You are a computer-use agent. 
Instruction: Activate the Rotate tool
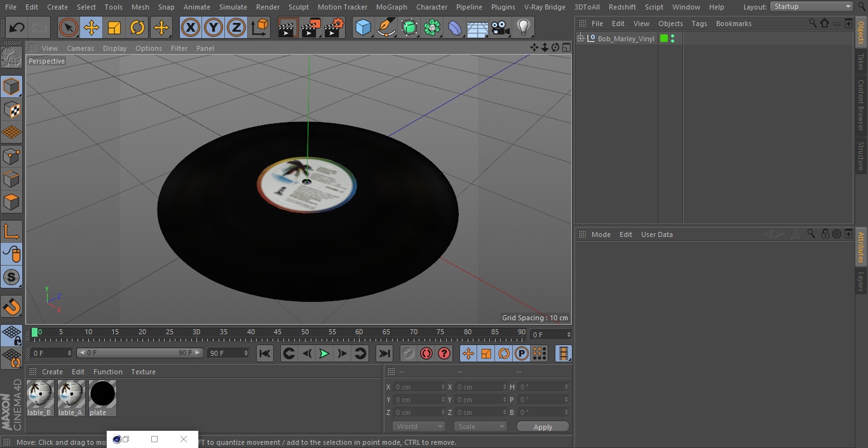[x=137, y=28]
